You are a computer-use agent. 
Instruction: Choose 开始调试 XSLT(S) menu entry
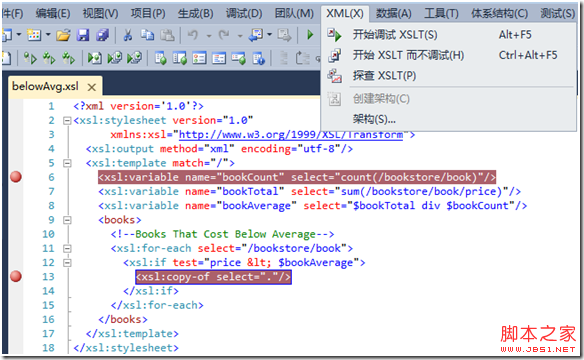coord(448,35)
